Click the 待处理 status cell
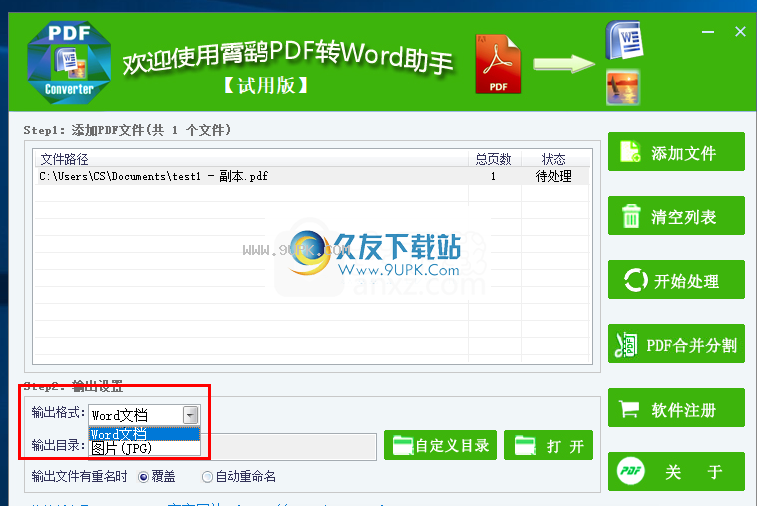This screenshot has width=757, height=506. (x=554, y=176)
